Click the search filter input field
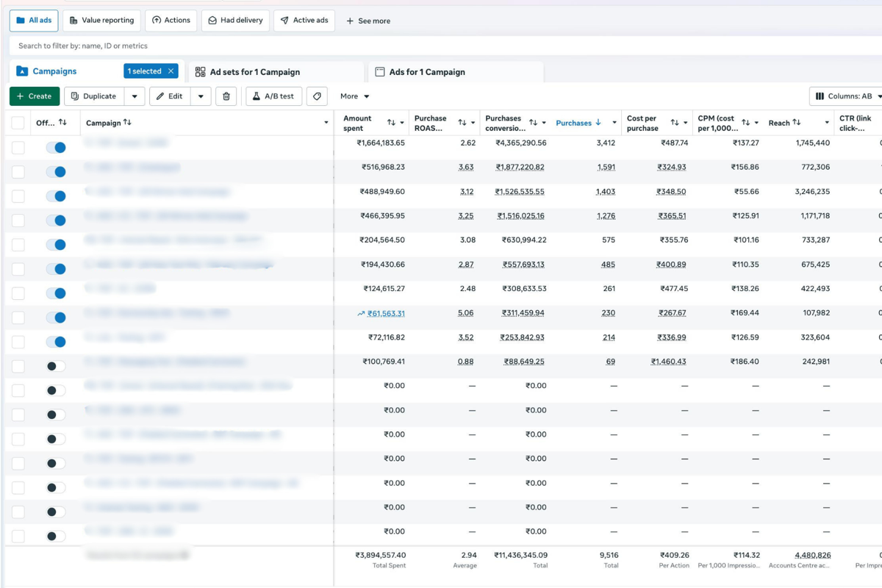 click(x=220, y=45)
